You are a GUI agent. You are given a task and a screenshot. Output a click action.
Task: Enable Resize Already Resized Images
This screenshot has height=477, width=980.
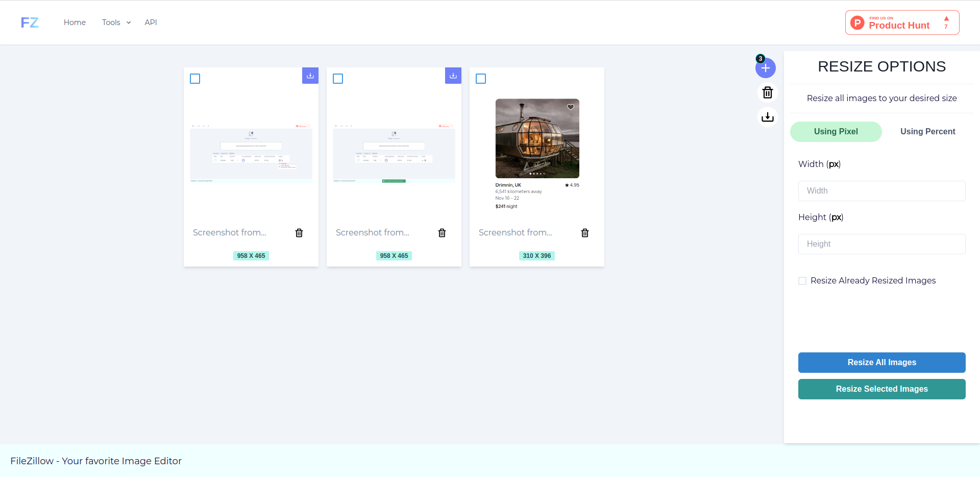coord(802,280)
